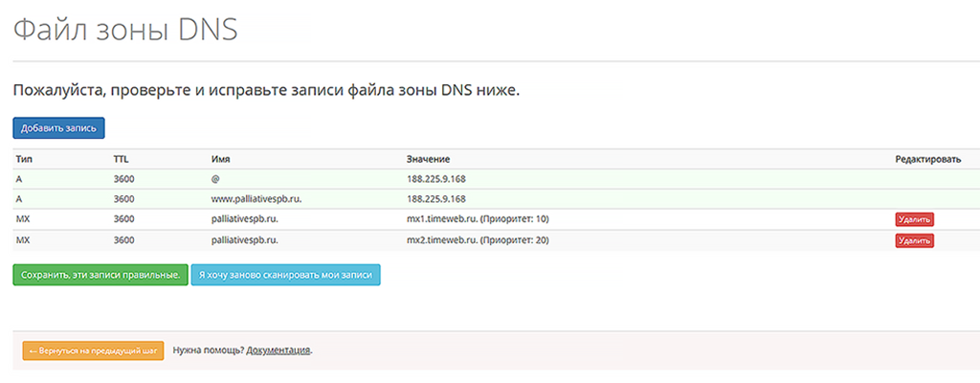Delete the mx2.timeweb.ru MX record
The image size is (980, 383).
click(x=914, y=240)
